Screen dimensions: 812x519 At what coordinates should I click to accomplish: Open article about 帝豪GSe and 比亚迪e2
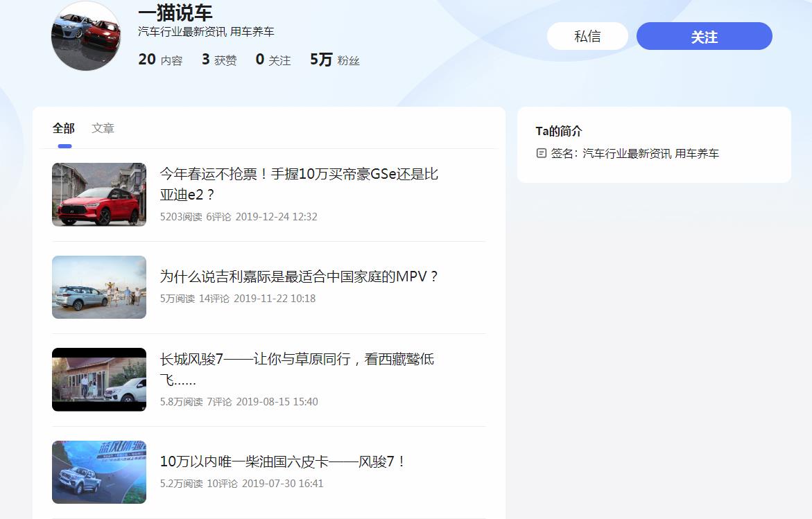[x=299, y=184]
